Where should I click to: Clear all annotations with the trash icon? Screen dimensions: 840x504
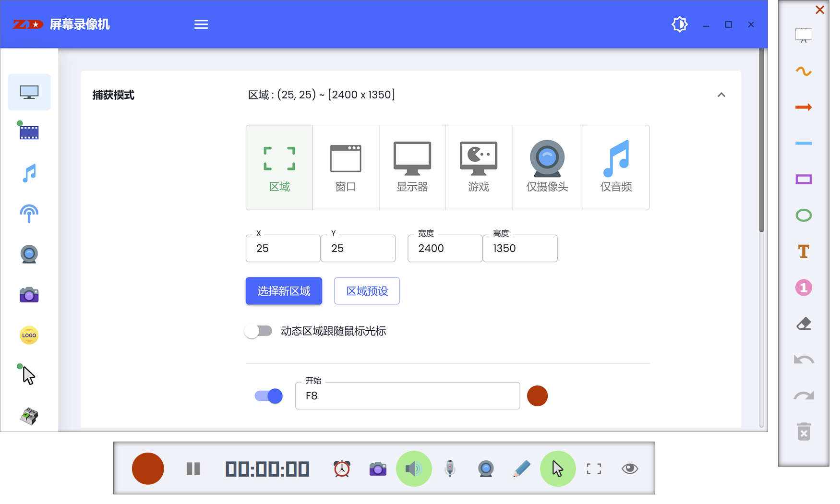click(x=804, y=431)
